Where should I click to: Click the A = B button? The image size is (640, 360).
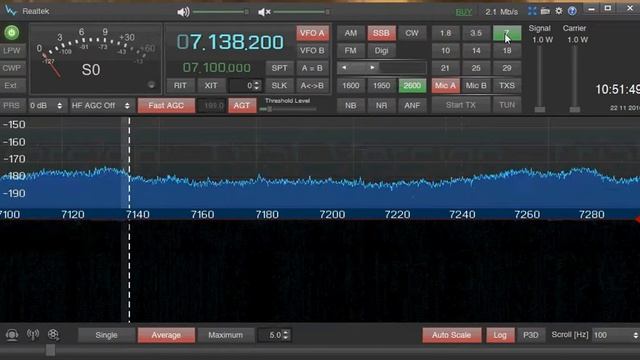click(x=312, y=68)
